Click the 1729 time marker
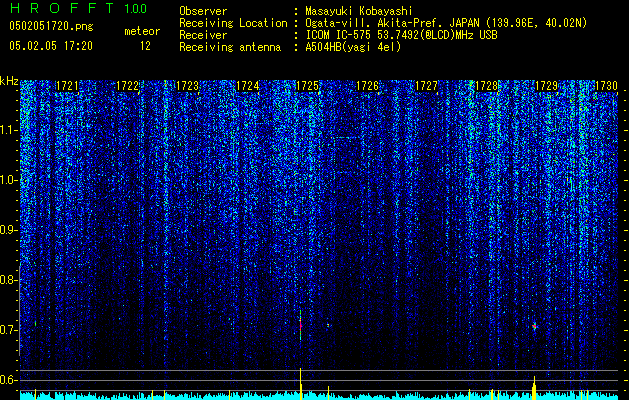This screenshot has height=400, width=629. click(x=547, y=86)
